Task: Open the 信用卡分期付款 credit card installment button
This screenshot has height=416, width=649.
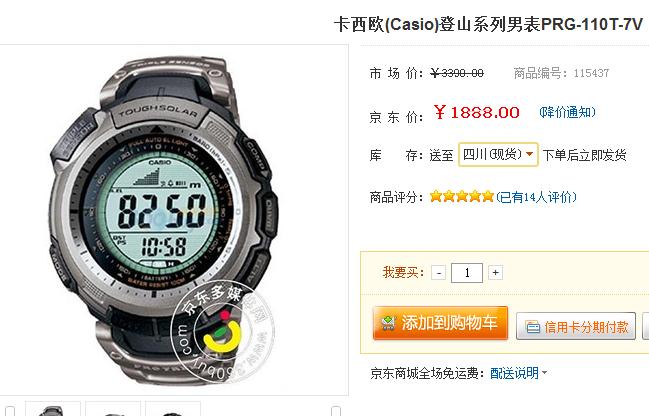Action: pyautogui.click(x=576, y=327)
